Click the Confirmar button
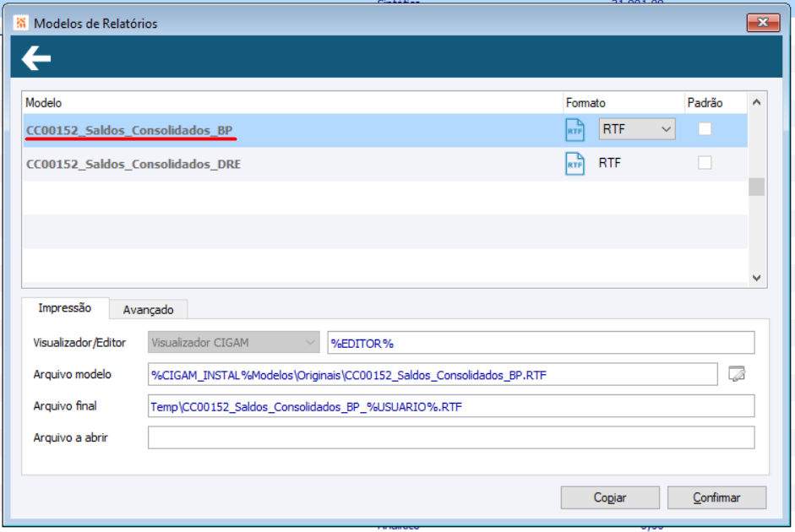Viewport: 795px width, 532px height. point(716,497)
